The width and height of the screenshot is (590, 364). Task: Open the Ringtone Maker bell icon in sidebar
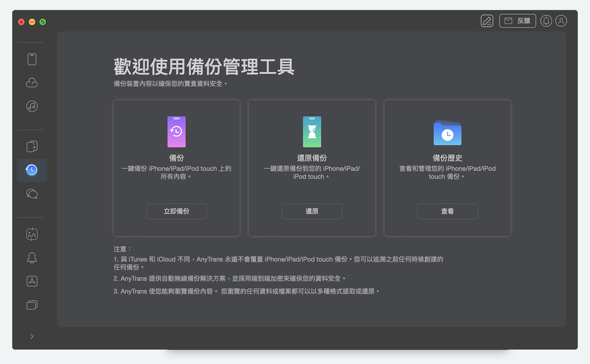(32, 258)
